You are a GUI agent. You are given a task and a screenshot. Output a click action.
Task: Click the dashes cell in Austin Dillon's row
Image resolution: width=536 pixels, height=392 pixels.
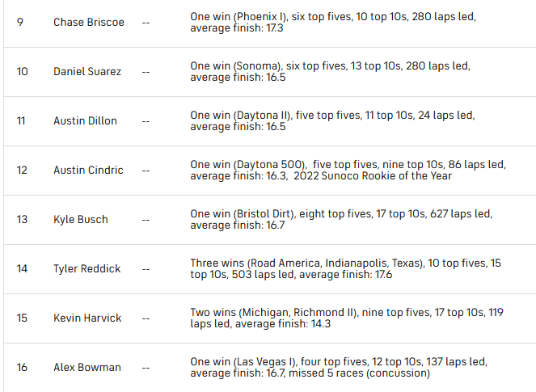click(146, 120)
